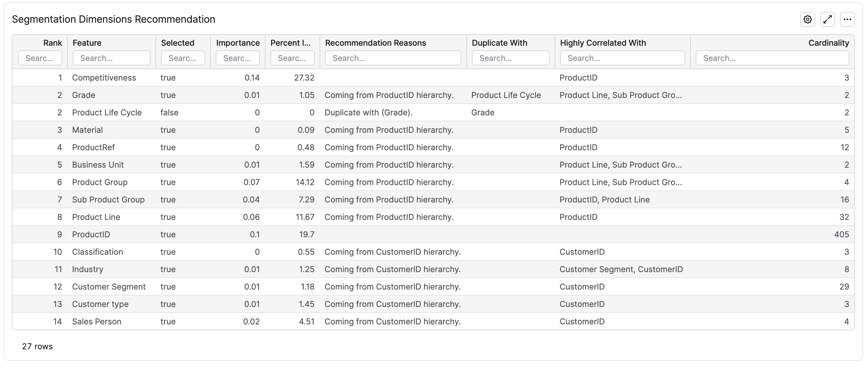This screenshot has height=367, width=868.
Task: Click the 27 rows label
Action: pos(37,346)
